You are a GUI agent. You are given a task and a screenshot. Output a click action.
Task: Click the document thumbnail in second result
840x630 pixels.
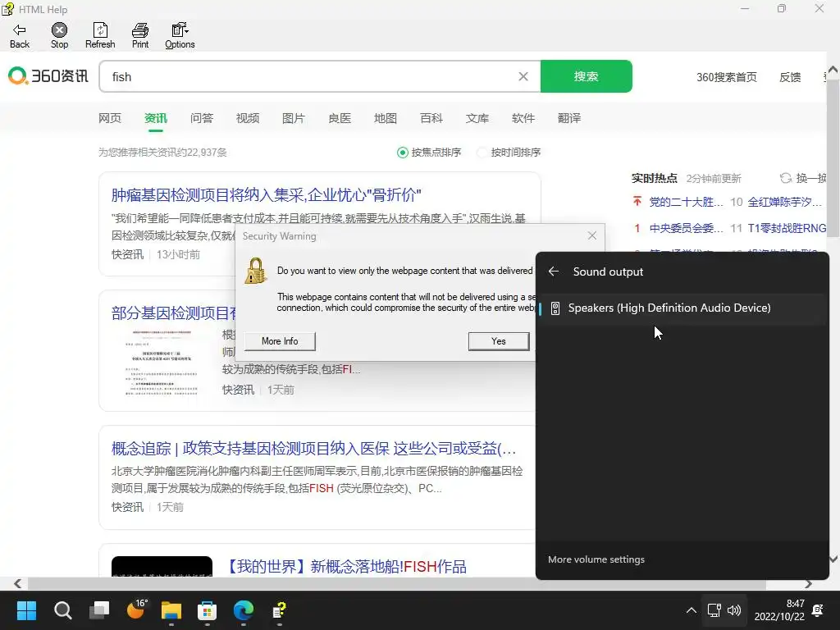(162, 362)
